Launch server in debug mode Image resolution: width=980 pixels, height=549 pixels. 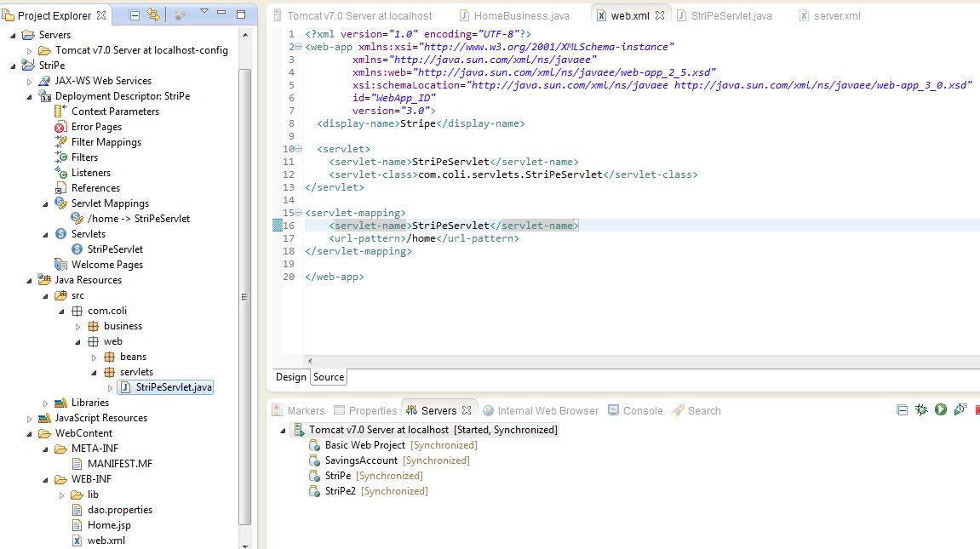pyautogui.click(x=921, y=409)
